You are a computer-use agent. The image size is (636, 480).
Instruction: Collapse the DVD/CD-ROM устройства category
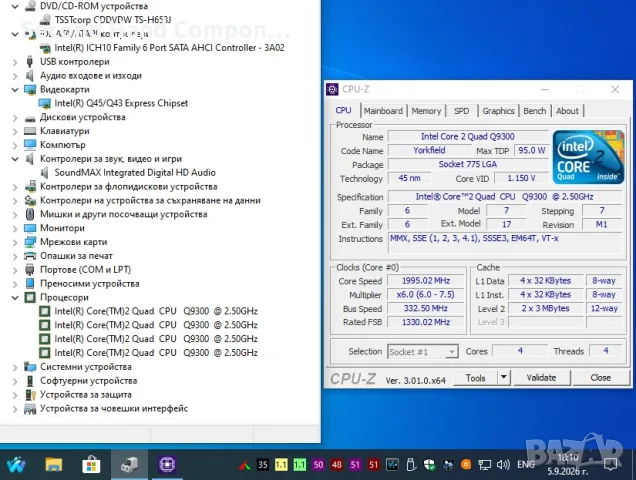pyautogui.click(x=15, y=6)
